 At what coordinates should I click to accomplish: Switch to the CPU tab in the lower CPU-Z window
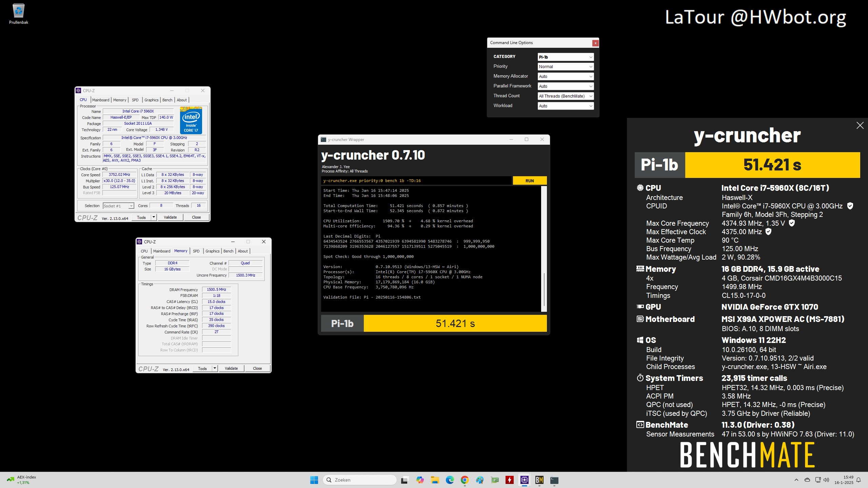(144, 251)
